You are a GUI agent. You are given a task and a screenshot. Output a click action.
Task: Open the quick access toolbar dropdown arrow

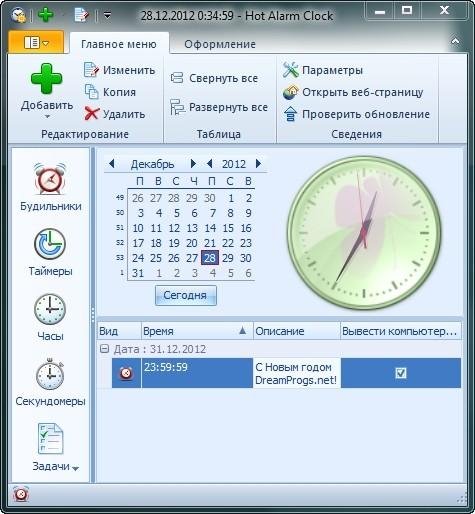click(x=107, y=15)
